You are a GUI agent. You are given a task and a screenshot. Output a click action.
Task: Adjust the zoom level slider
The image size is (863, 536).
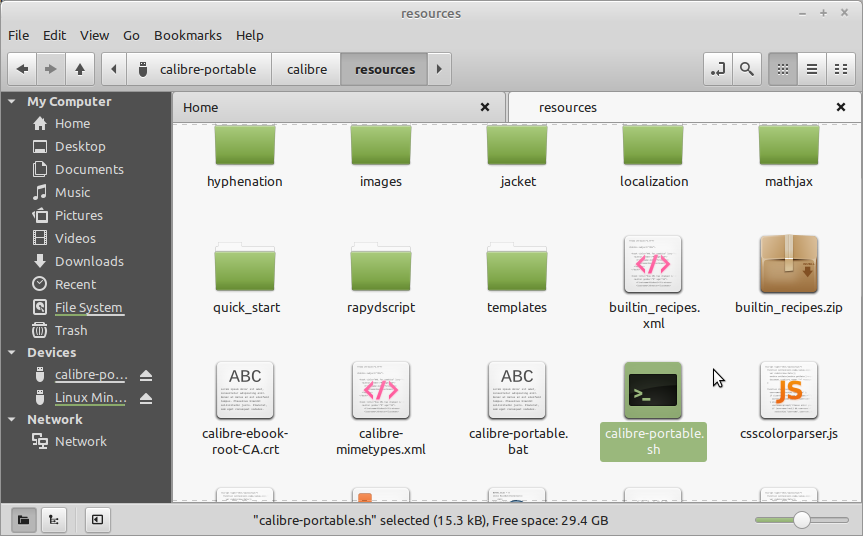(x=802, y=520)
